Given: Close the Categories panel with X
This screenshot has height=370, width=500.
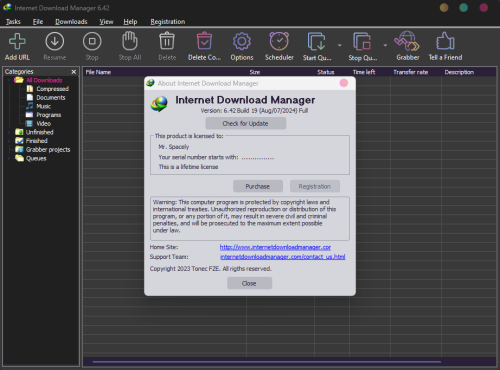Looking at the screenshot, I should point(74,72).
